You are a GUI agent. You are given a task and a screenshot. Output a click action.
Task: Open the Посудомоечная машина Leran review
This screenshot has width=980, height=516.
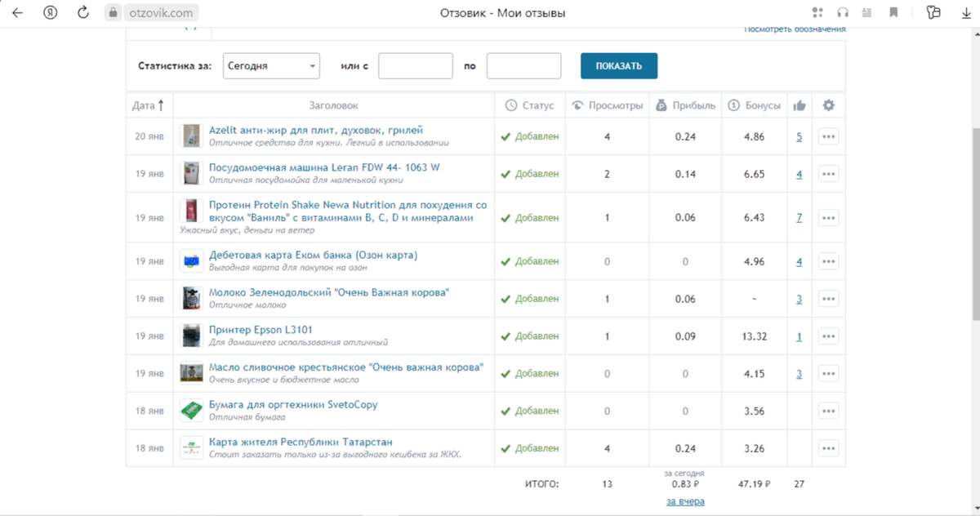pyautogui.click(x=324, y=167)
